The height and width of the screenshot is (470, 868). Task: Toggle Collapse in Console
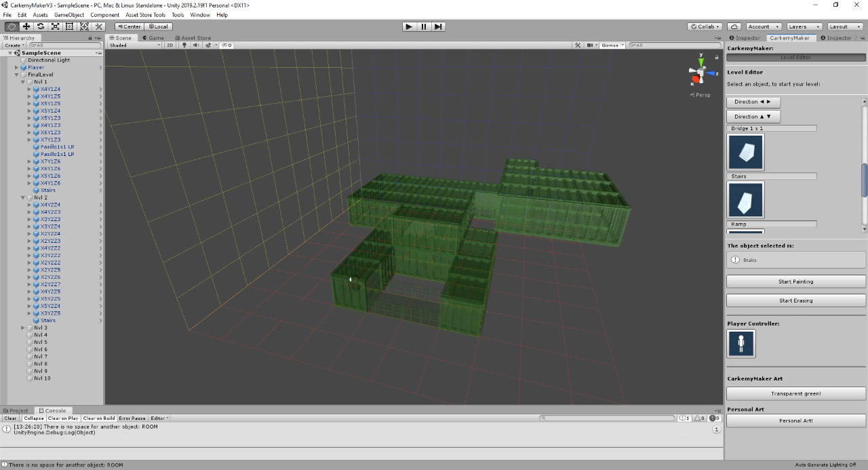tap(33, 418)
